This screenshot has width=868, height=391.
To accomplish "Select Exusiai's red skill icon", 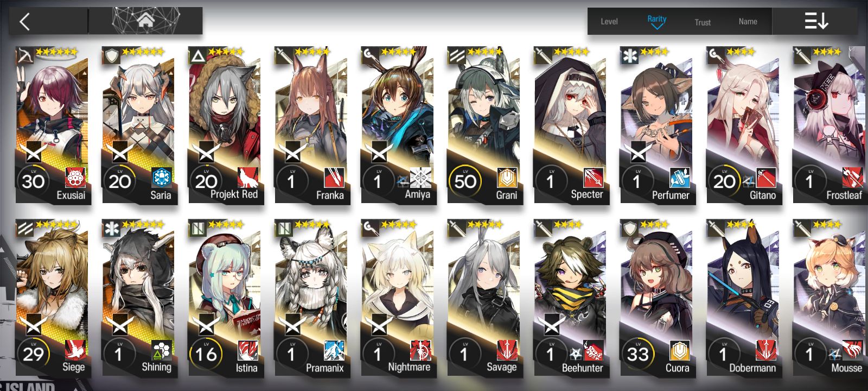I will (x=75, y=178).
